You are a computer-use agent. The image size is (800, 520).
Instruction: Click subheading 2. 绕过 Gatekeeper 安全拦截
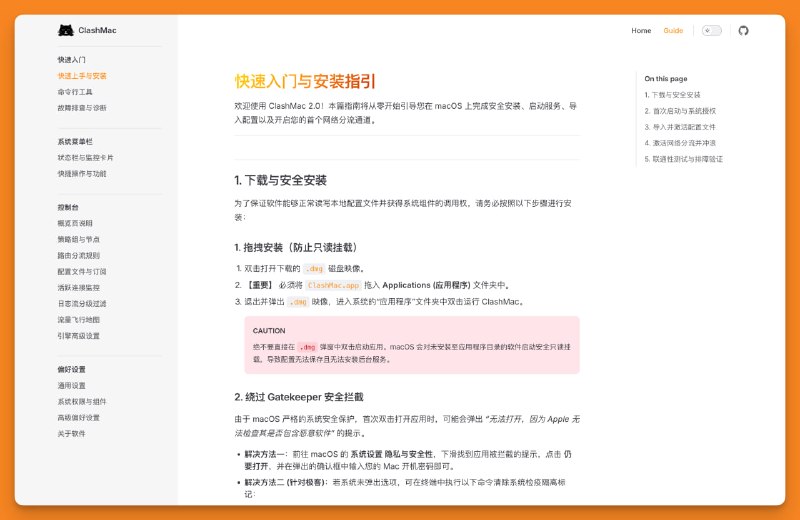pos(299,397)
